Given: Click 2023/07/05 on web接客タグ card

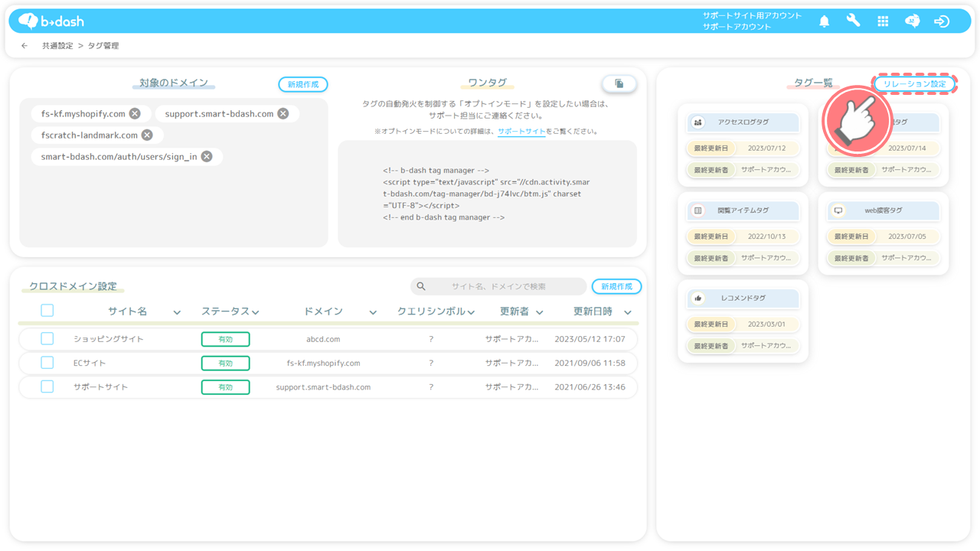Looking at the screenshot, I should [x=906, y=236].
